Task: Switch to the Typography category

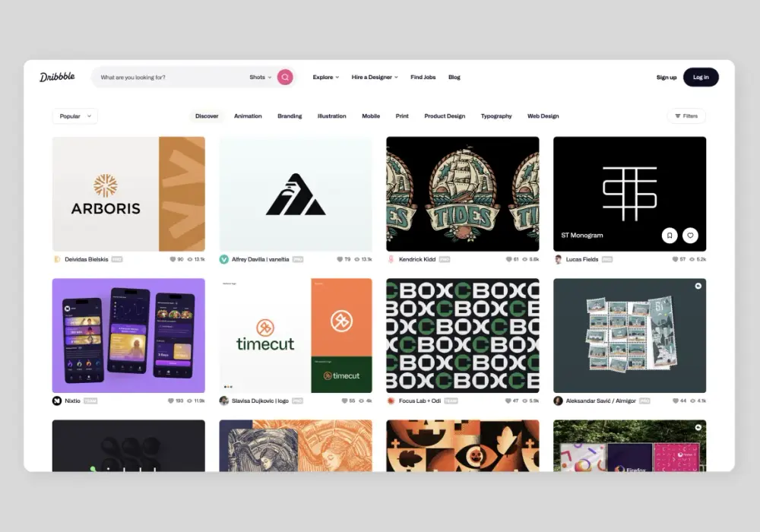Action: (x=496, y=116)
